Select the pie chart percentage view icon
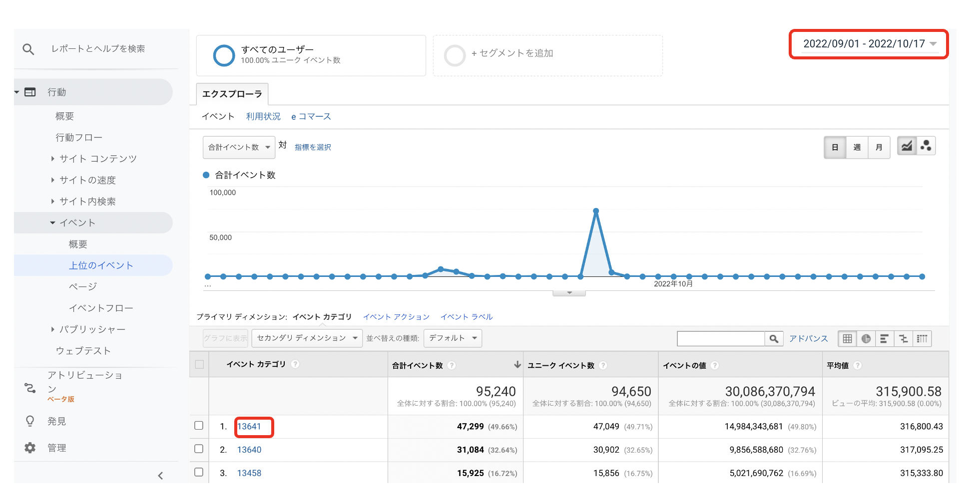980x501 pixels. point(866,339)
